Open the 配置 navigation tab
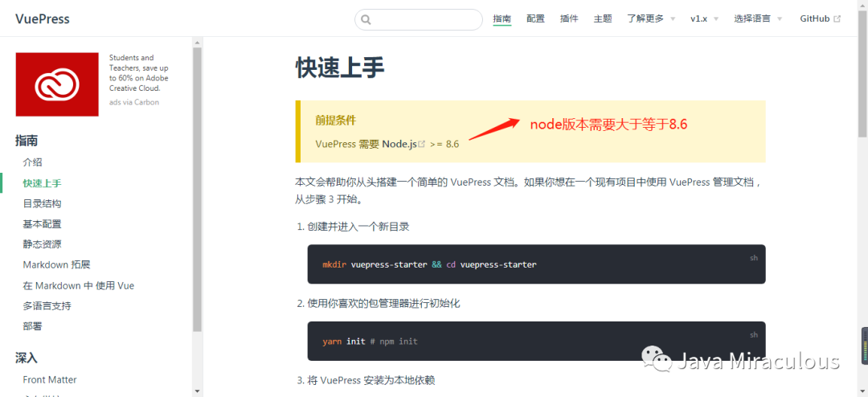The width and height of the screenshot is (868, 397). [535, 18]
